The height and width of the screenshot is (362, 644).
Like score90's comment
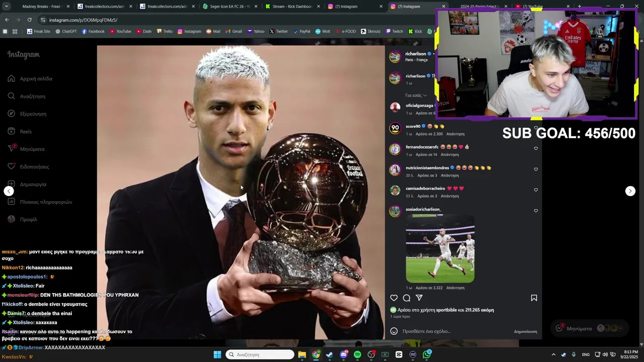click(536, 128)
